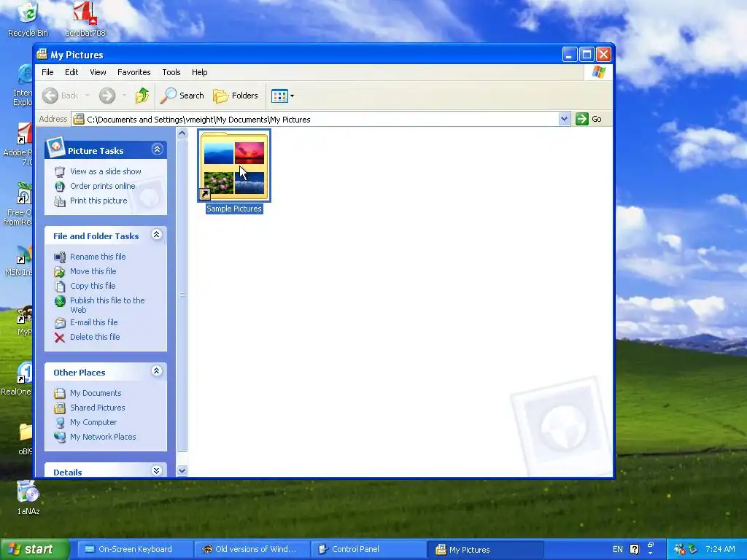This screenshot has width=747, height=560.
Task: Click the taskbar clock showing 7:24 AM
Action: [x=720, y=550]
